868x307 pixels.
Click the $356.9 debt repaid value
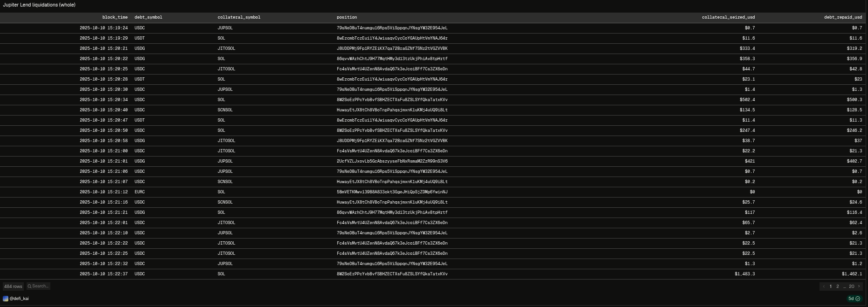click(854, 59)
